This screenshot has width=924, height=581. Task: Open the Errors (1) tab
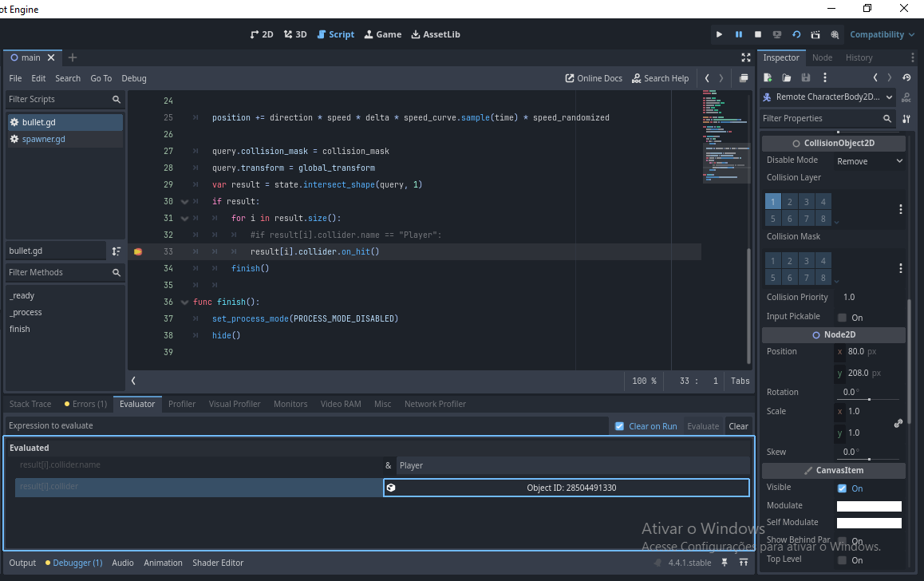tap(85, 404)
